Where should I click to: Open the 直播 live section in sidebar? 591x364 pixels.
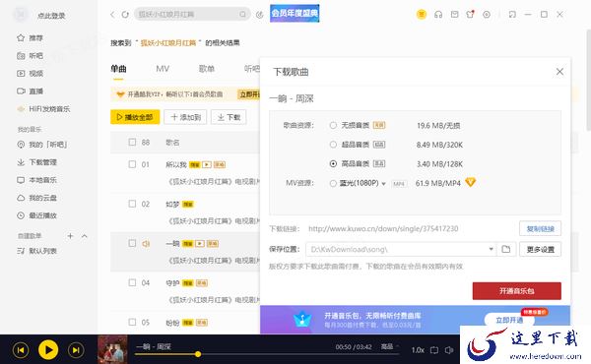tap(30, 91)
